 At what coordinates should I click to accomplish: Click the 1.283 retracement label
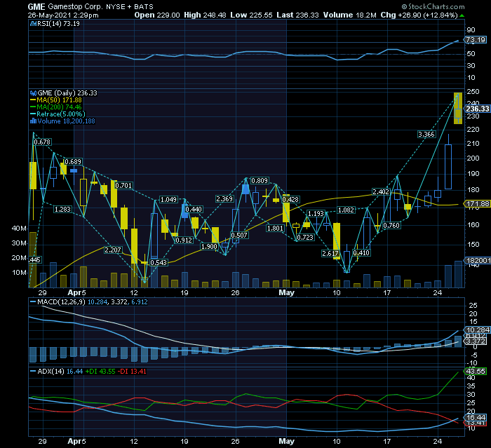[x=62, y=209]
